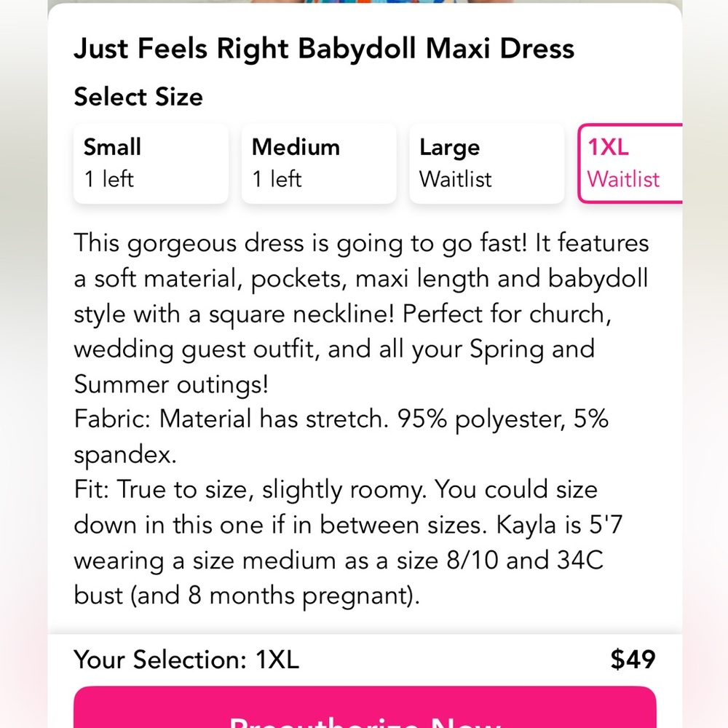Click the $49 price
This screenshot has width=728, height=728.
coord(633,660)
